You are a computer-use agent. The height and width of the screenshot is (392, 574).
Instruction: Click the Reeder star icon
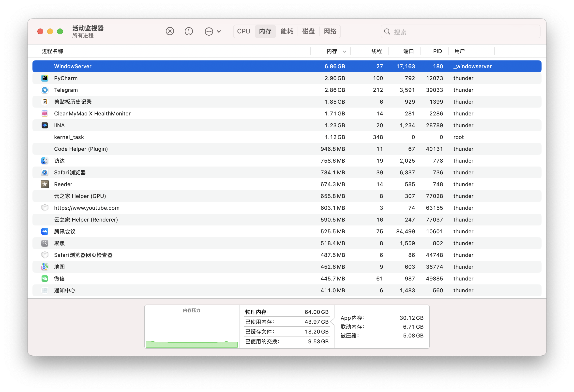(x=45, y=184)
